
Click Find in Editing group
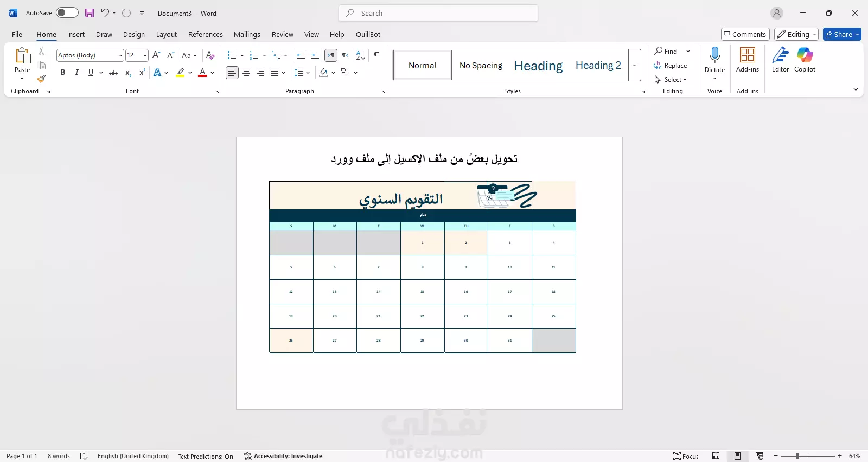(666, 51)
